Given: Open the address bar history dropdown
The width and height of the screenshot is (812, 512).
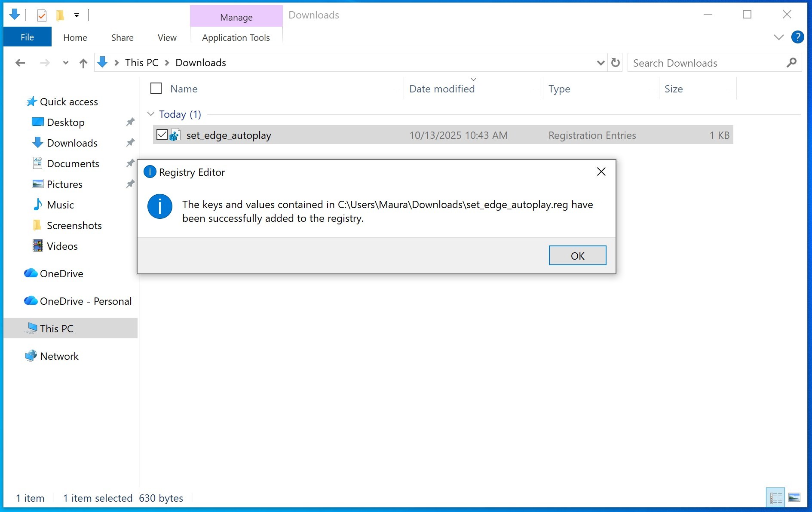Looking at the screenshot, I should [601, 63].
